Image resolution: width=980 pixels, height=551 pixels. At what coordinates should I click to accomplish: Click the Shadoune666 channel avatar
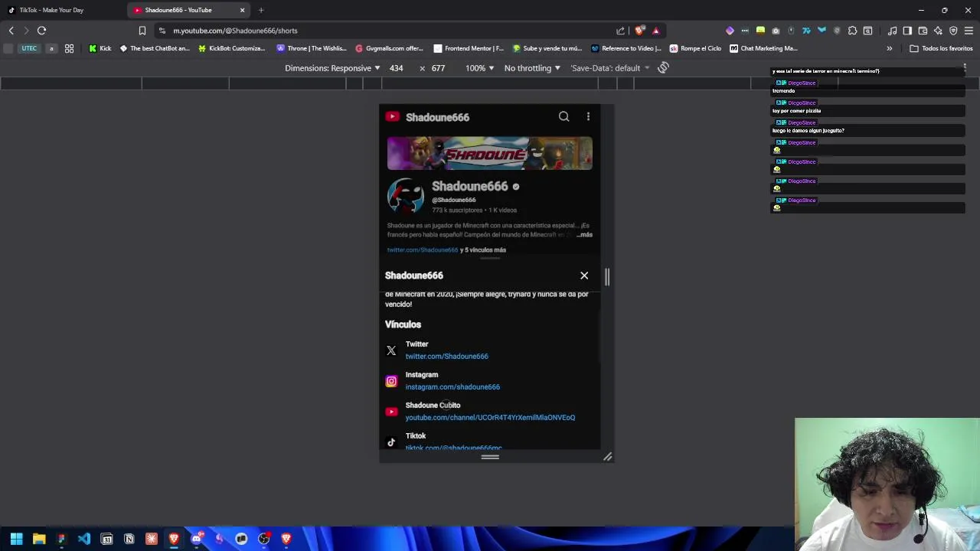tap(406, 197)
